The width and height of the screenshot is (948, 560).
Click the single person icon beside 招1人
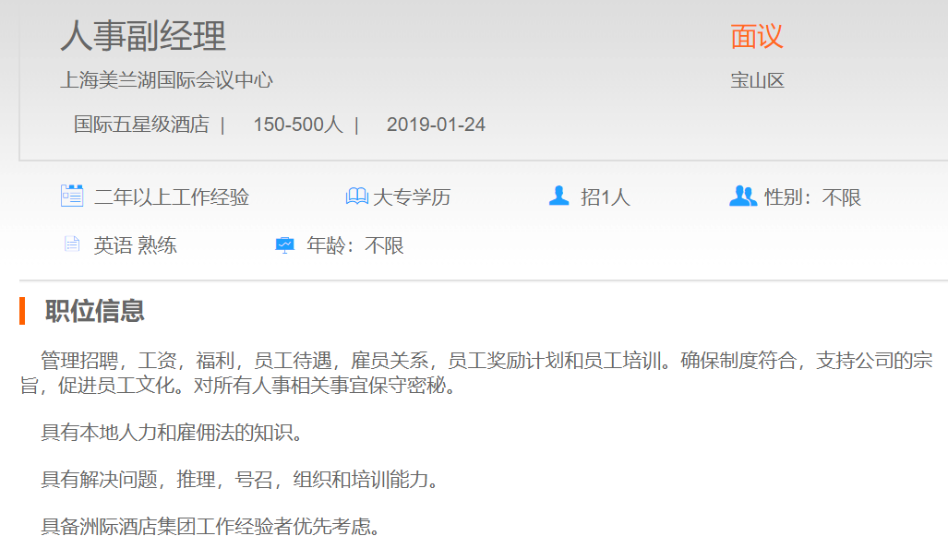[x=558, y=196]
